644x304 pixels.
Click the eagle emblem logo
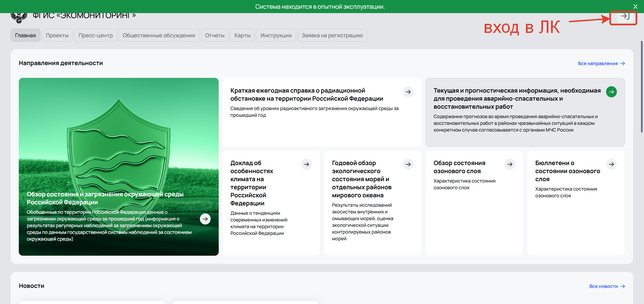point(19,17)
